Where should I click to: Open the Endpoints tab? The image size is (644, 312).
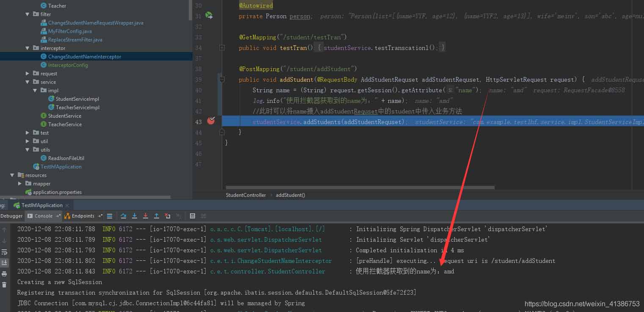83,216
